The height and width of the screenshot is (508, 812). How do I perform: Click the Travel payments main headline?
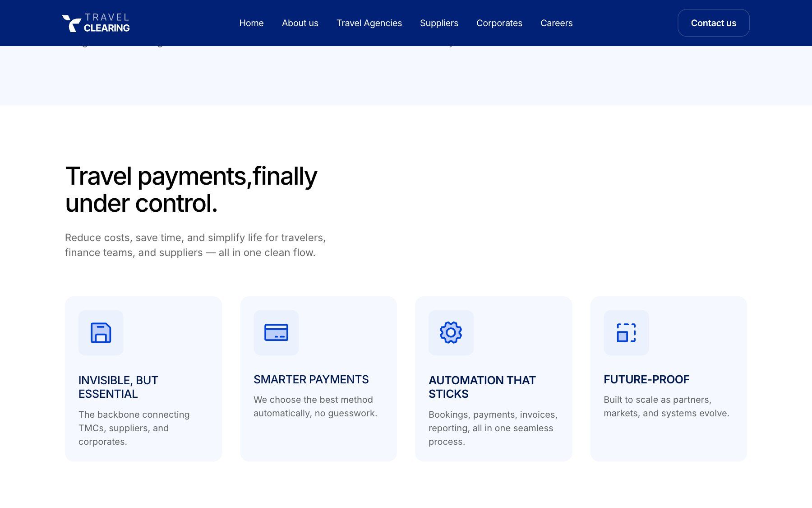[x=191, y=189]
